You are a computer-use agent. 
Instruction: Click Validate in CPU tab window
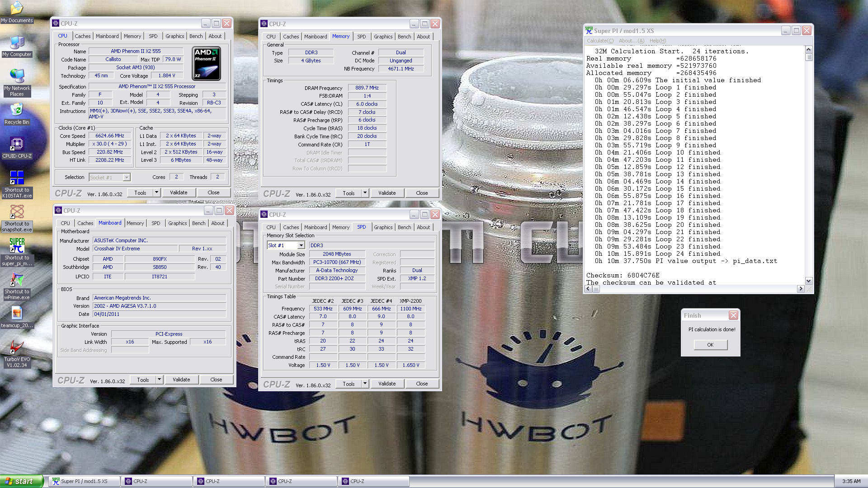click(x=179, y=192)
